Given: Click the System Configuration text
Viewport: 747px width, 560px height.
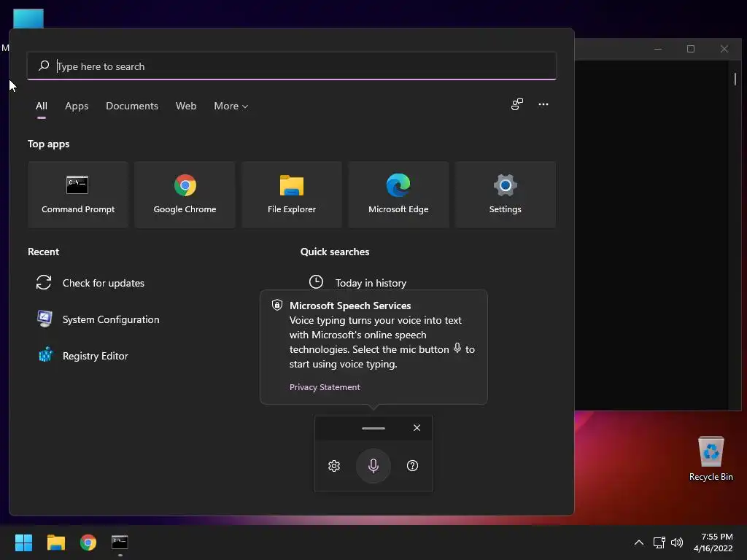Looking at the screenshot, I should pyautogui.click(x=111, y=319).
